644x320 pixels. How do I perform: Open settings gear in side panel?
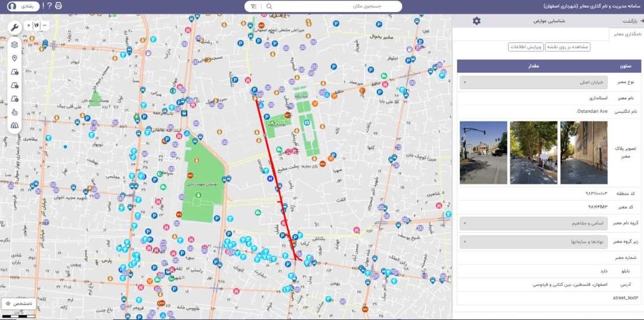click(x=476, y=21)
